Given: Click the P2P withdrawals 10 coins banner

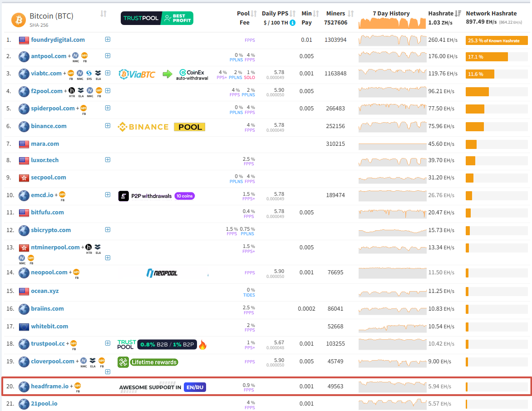Looking at the screenshot, I should coord(157,196).
